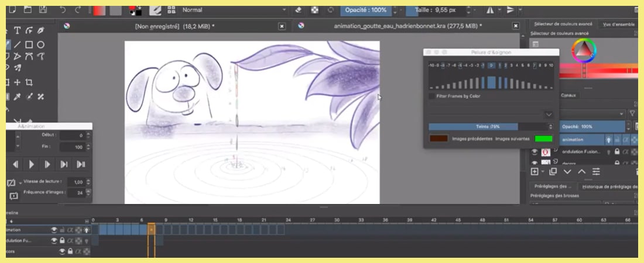Open the Vue d'ensemble tab
Viewport: 644px width, 263px height.
(619, 24)
